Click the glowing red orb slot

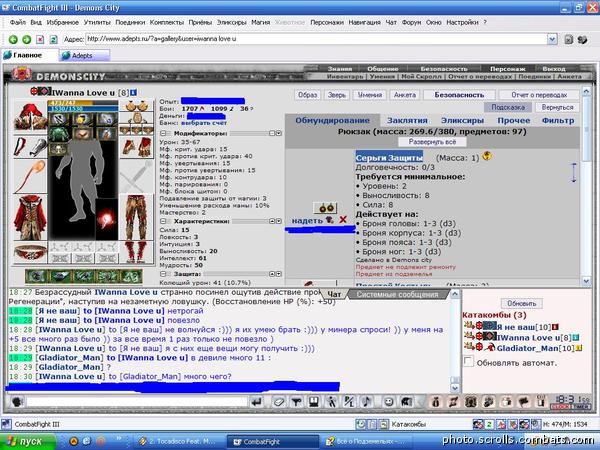point(107,220)
